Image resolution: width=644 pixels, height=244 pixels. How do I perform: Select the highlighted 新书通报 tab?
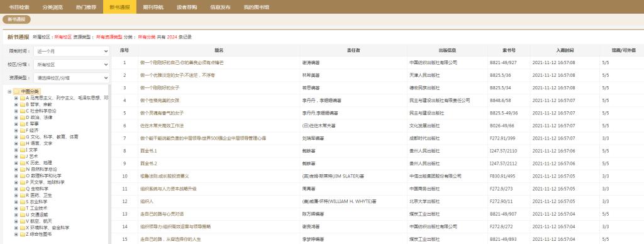[x=119, y=7]
